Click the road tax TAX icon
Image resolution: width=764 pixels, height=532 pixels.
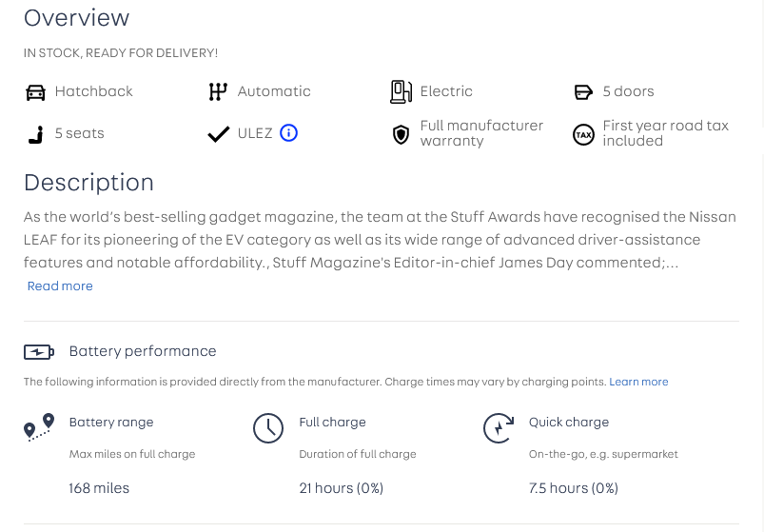tap(583, 134)
